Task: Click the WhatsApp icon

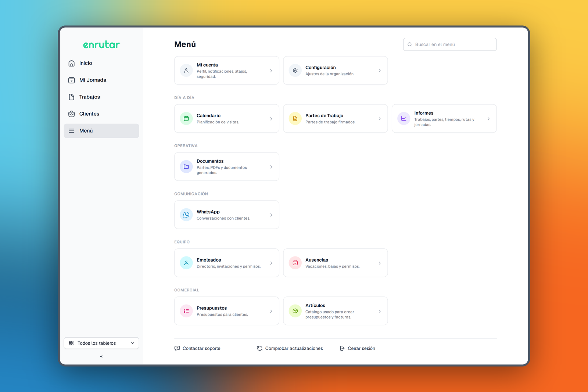Action: pos(186,215)
